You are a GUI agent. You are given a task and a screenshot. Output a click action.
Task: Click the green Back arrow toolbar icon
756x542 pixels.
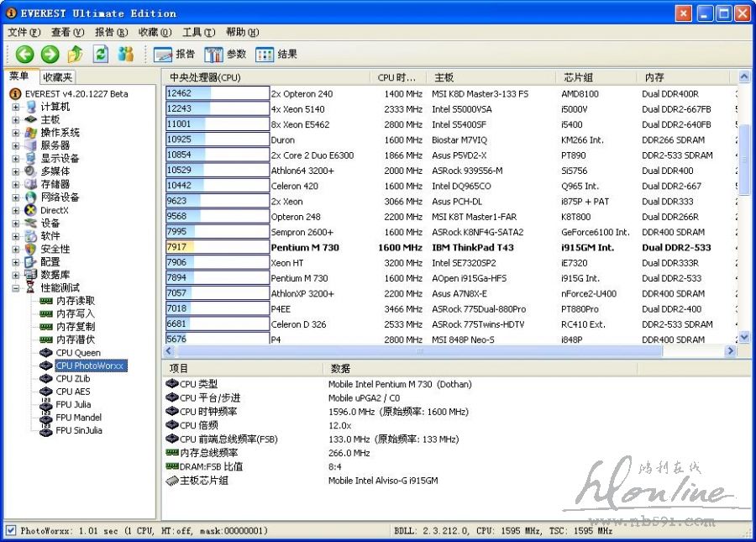tap(24, 55)
